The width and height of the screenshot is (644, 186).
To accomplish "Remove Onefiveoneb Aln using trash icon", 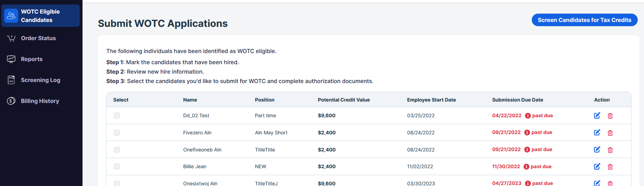I will pyautogui.click(x=610, y=150).
